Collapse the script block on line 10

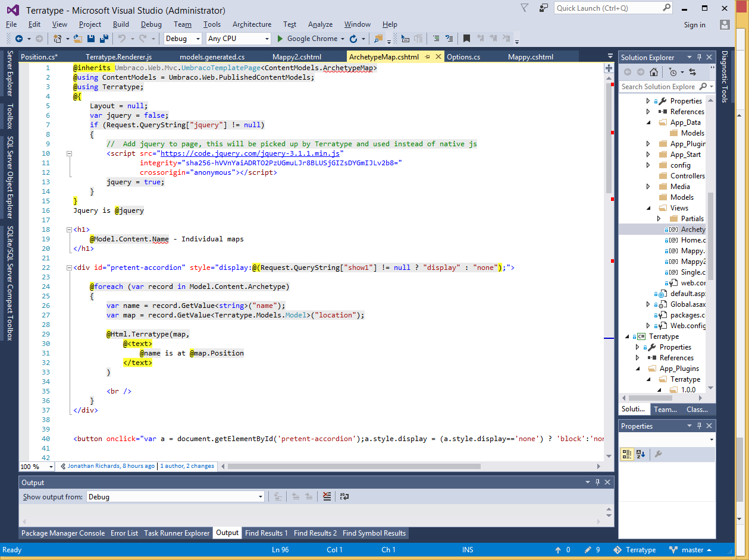click(x=69, y=153)
